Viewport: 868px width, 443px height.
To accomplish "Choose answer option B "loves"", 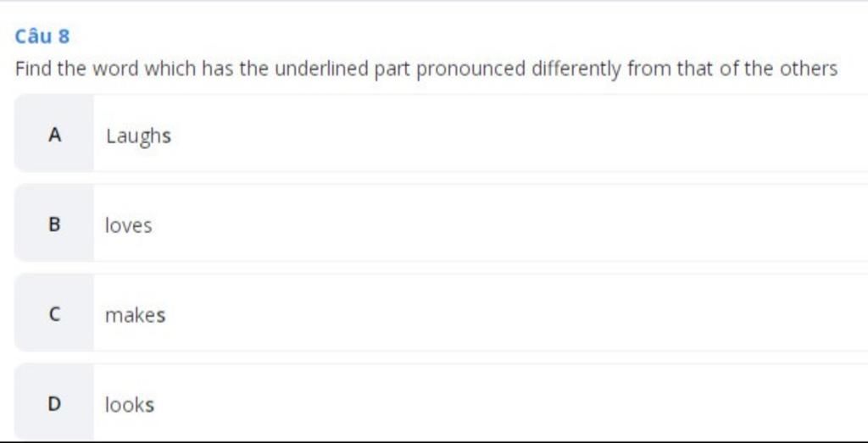I will [x=441, y=223].
